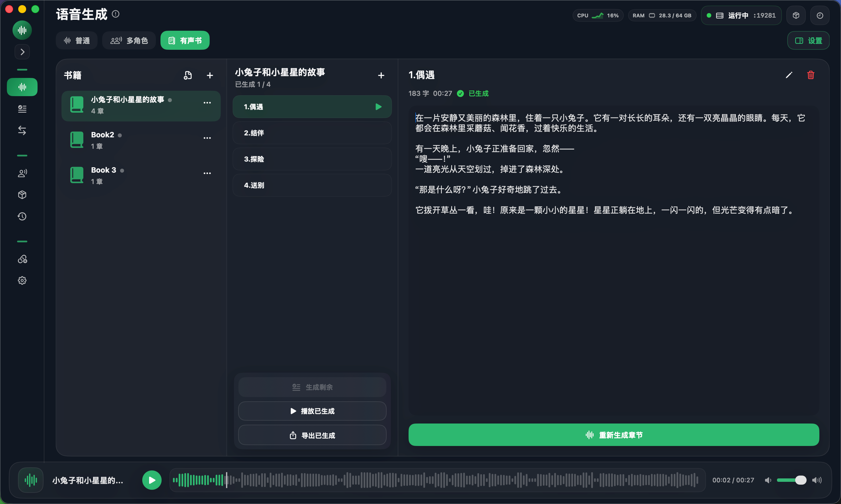
Task: Click the app logo waveform icon
Action: (x=22, y=30)
